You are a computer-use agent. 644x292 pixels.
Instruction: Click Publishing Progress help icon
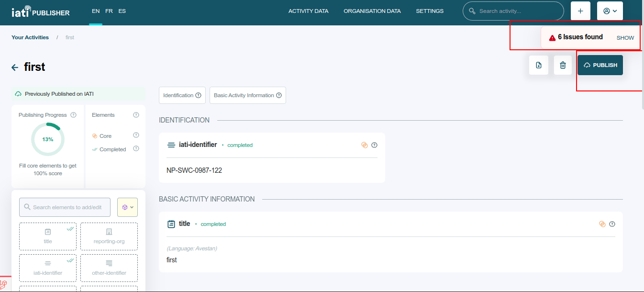click(x=73, y=115)
